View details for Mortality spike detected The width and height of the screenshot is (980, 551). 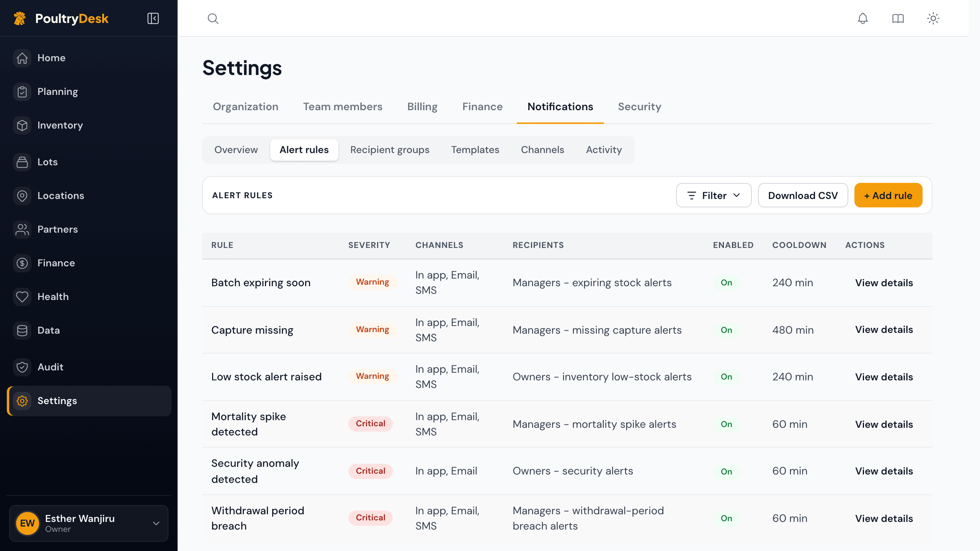[x=884, y=425]
